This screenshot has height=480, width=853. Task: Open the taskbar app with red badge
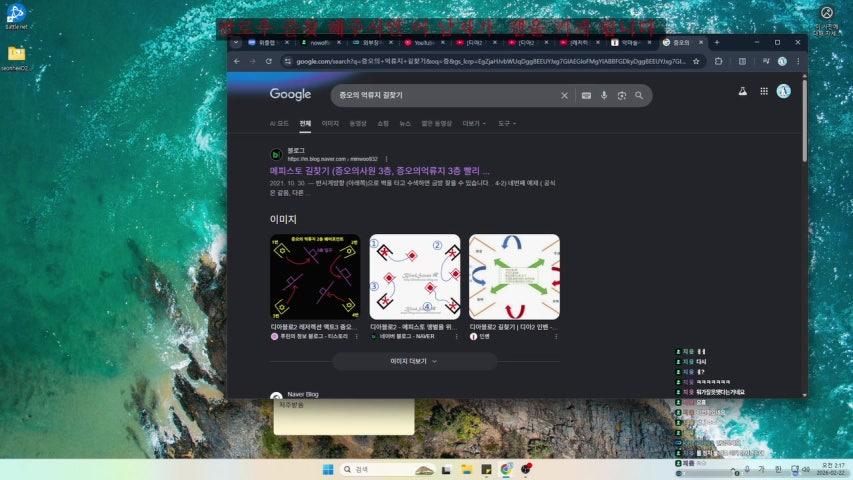coord(526,469)
